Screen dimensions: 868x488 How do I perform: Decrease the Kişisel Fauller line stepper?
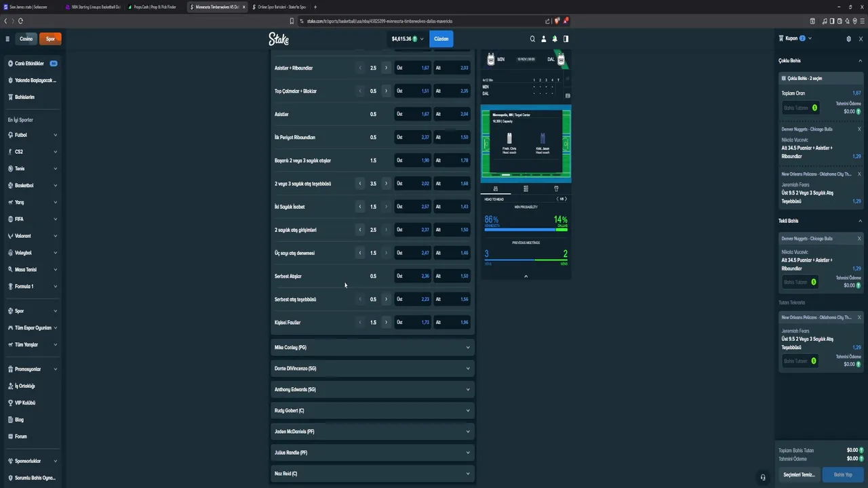point(360,322)
